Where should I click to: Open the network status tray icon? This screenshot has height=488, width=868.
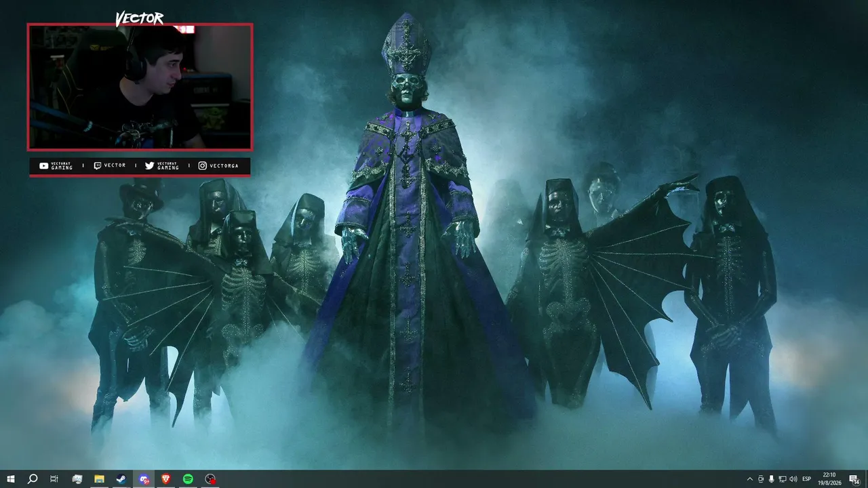coord(783,479)
